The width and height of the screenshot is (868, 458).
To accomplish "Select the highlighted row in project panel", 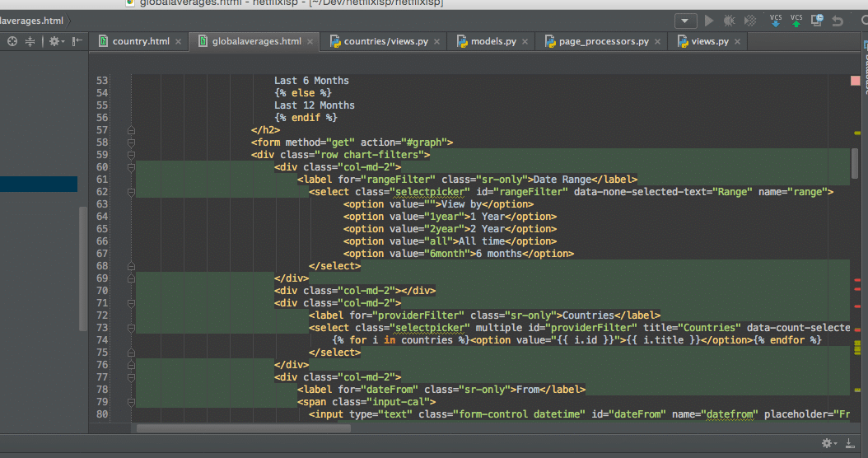I will coord(39,184).
